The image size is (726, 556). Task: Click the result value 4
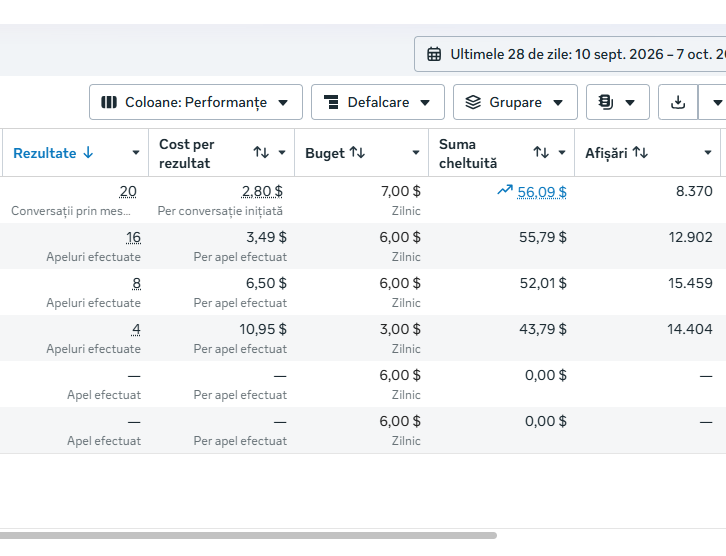(x=136, y=329)
